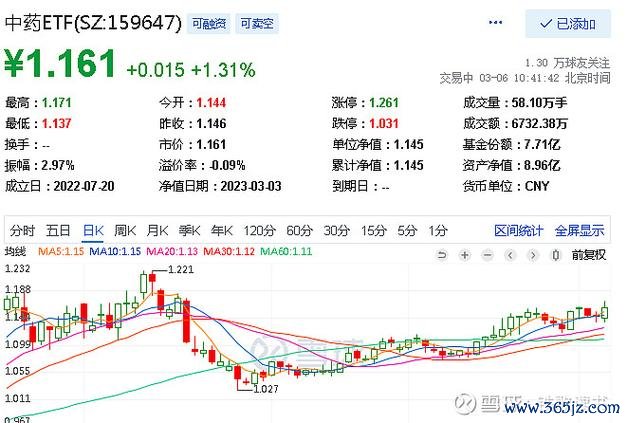Switch to the 60分 chart tab
Image resolution: width=627 pixels, height=423 pixels.
pos(299,231)
